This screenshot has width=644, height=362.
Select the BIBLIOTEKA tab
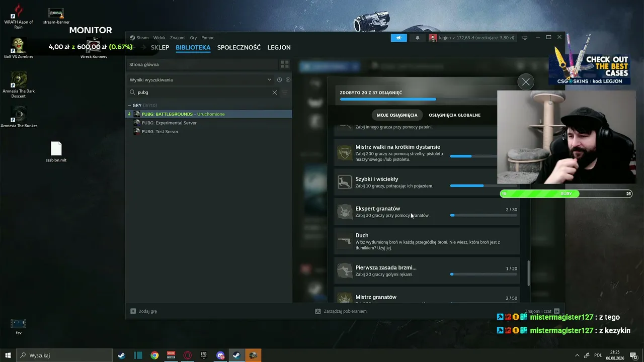coord(193,47)
